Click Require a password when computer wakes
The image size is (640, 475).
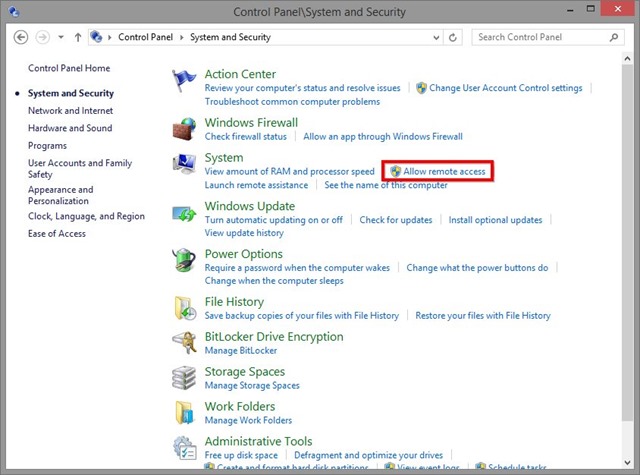pos(297,268)
